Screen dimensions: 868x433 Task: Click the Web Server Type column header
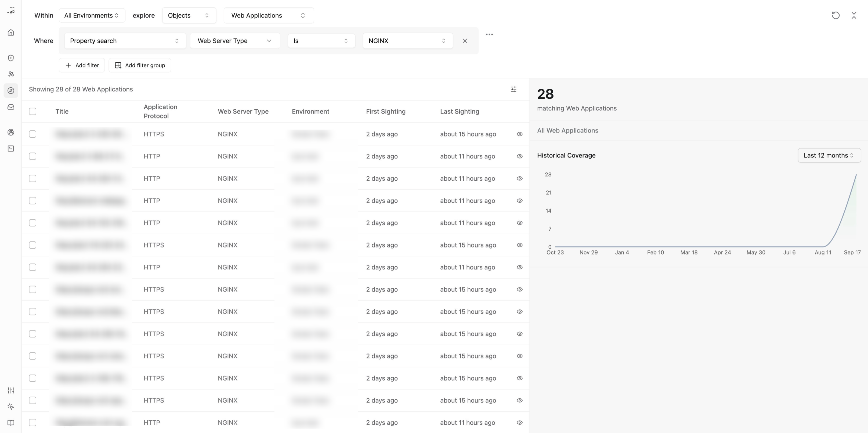pos(243,112)
